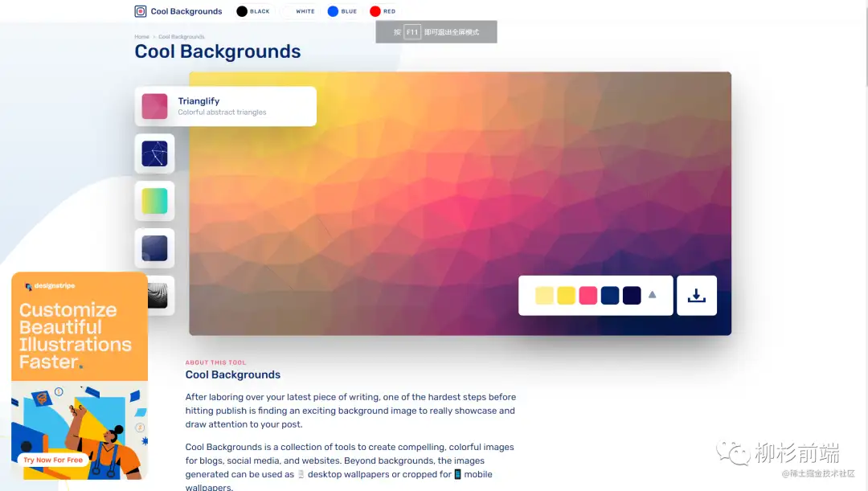The width and height of the screenshot is (868, 491).
Task: Select the constellation particles background tool
Action: [154, 153]
